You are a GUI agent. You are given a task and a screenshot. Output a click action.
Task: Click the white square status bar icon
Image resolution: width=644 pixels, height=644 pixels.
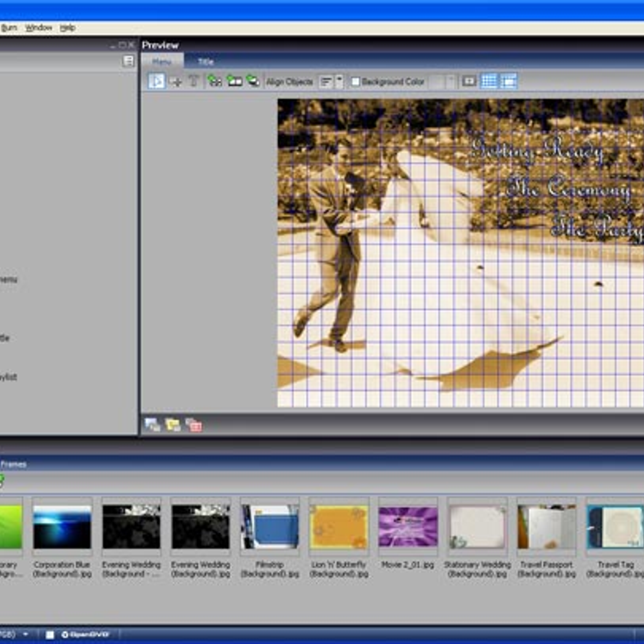[x=50, y=635]
